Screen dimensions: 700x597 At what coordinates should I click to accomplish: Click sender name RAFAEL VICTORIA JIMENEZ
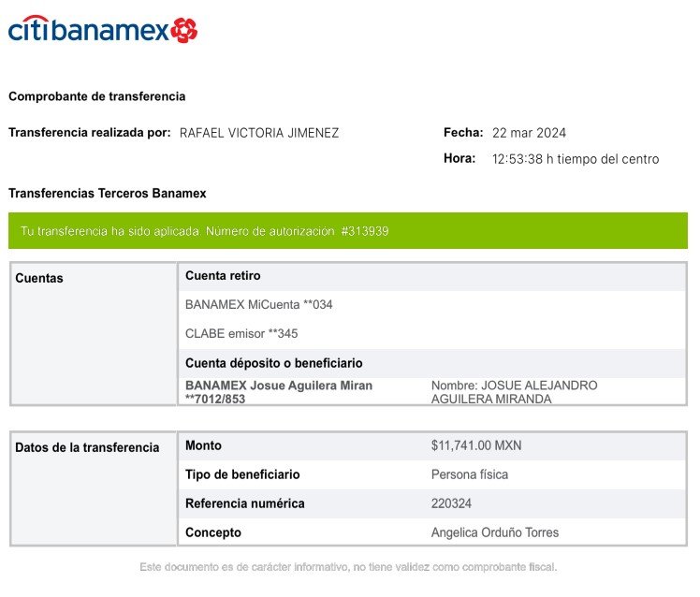tap(259, 133)
